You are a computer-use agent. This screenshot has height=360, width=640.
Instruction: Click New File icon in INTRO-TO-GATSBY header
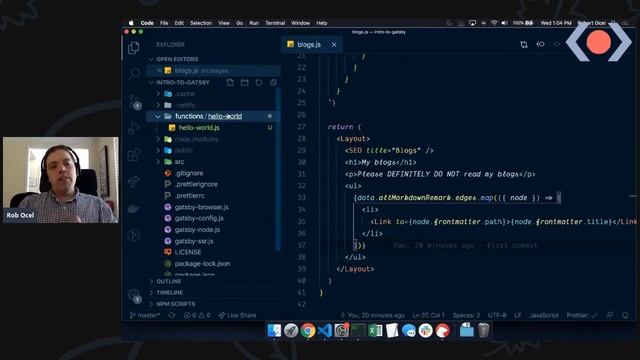point(230,82)
